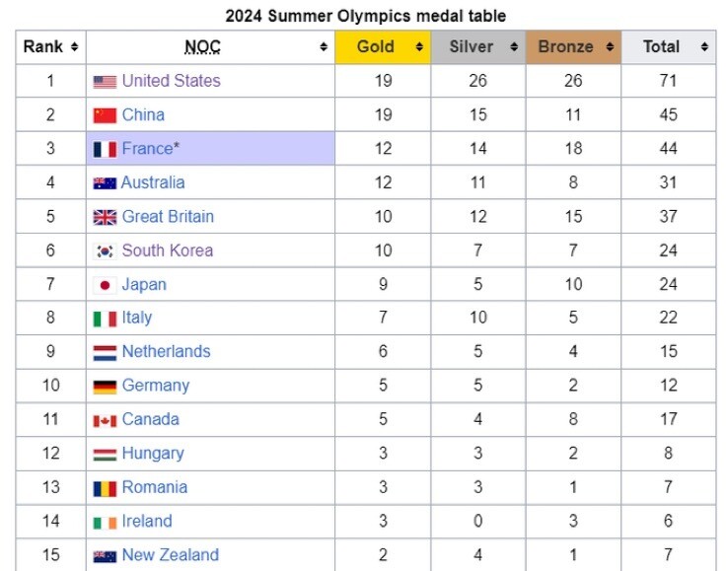Sort table by Silver column arrows
This screenshot has width=728, height=571.
click(514, 47)
